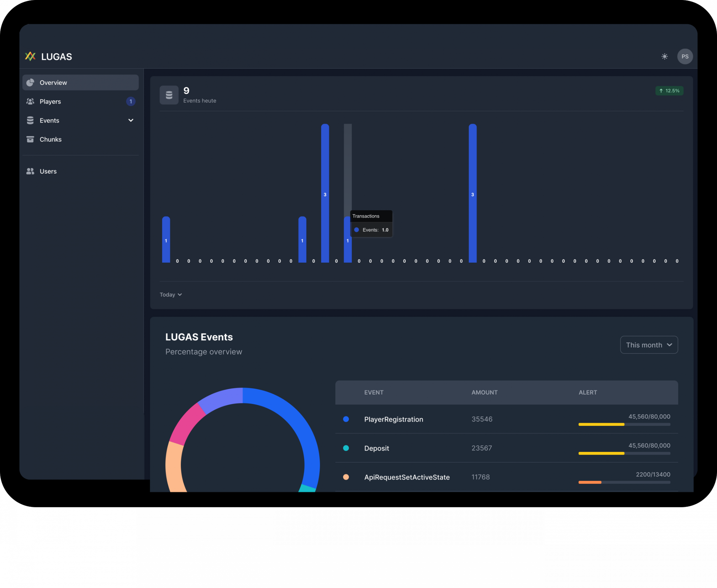The width and height of the screenshot is (717, 588).
Task: Go to the Players menu item
Action: 50,102
